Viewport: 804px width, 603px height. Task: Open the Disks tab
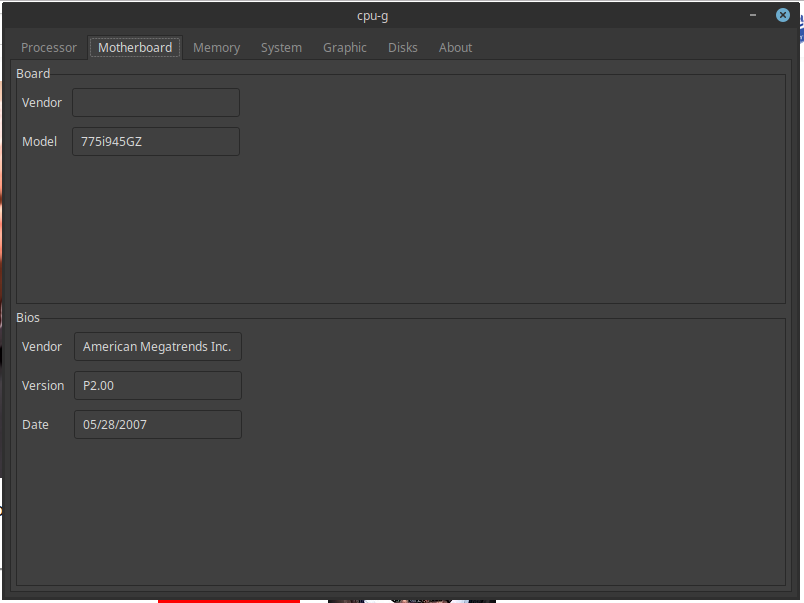coord(403,48)
